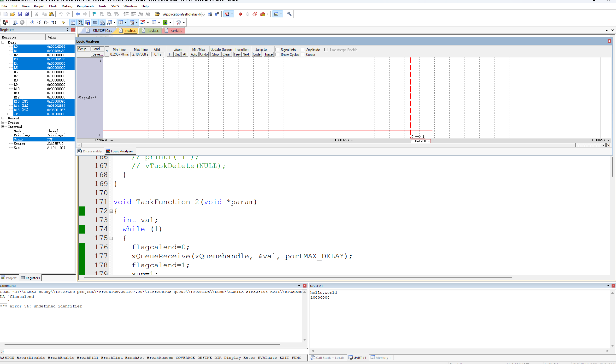Toggle the Disassembly Window toolbar icon

[x=80, y=23]
